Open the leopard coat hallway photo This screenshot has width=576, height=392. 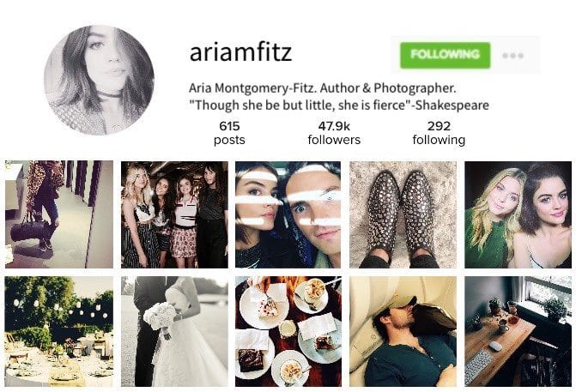pyautogui.click(x=59, y=214)
